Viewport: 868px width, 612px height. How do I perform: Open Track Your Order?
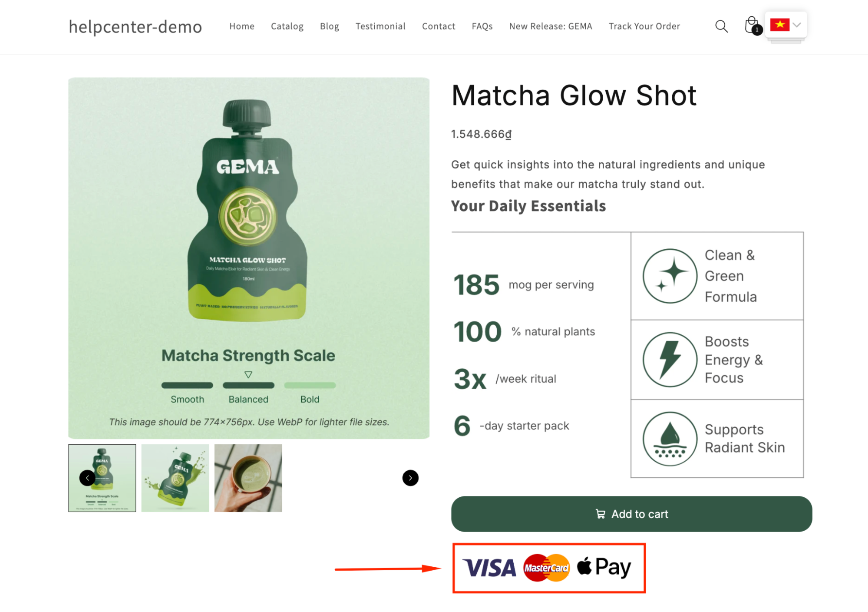644,26
